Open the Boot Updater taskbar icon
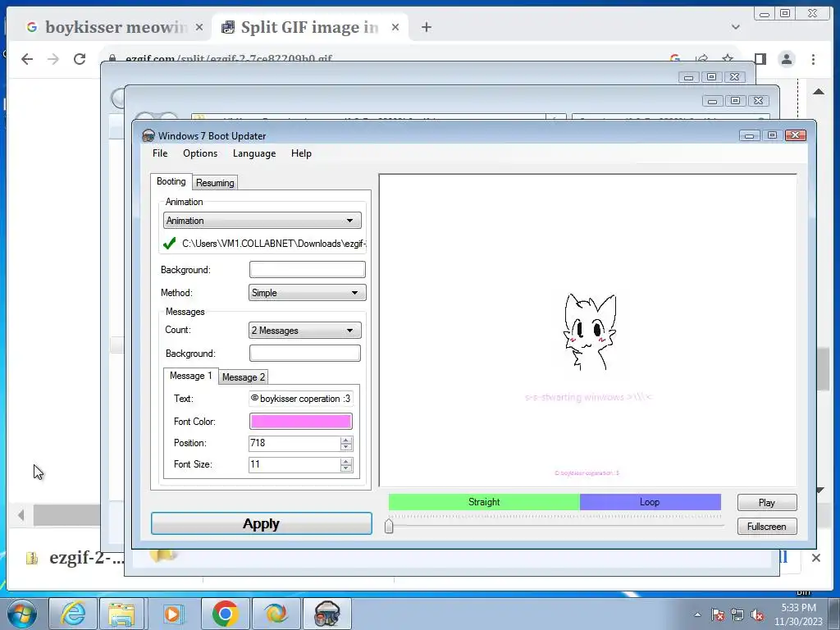Screen dimensions: 840x630 pos(327,614)
